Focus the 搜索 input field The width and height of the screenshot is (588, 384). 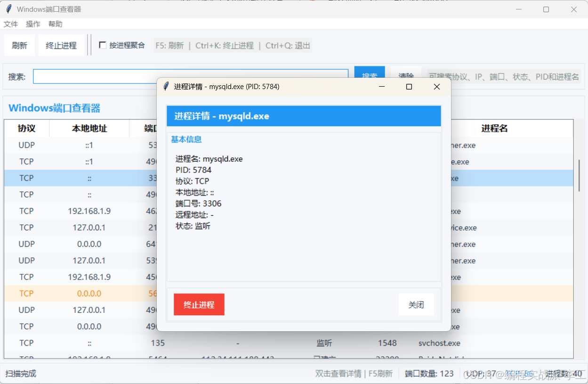coord(191,76)
